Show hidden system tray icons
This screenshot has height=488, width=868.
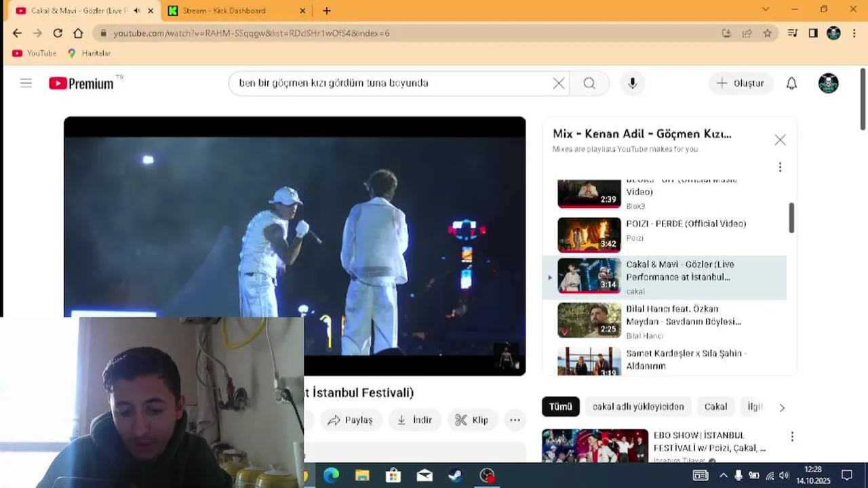point(723,475)
